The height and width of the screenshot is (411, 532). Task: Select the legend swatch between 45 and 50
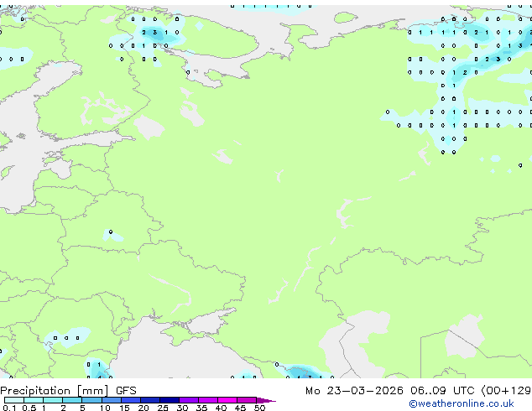coord(247,400)
